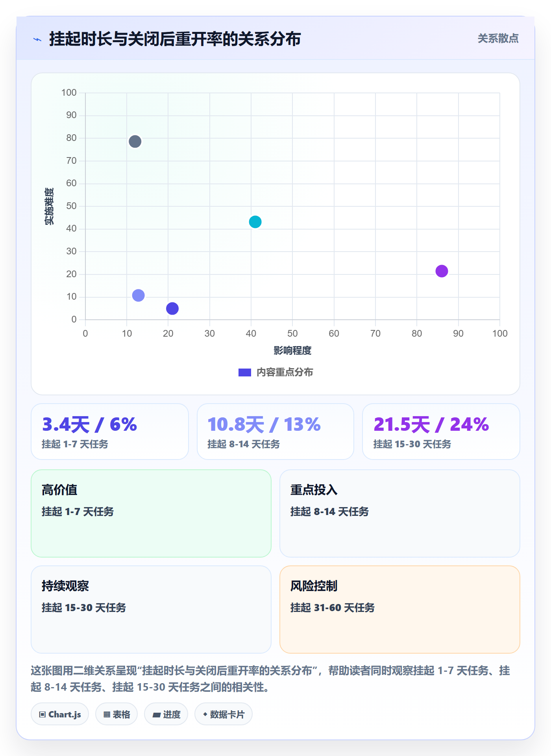
Task: Select the cyan scatter point at 41
Action: (x=255, y=222)
